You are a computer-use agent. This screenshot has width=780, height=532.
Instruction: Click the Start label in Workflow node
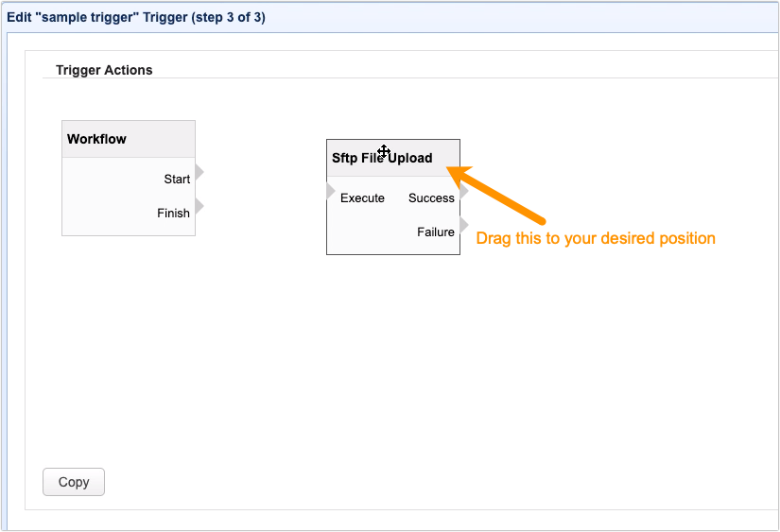pos(177,180)
